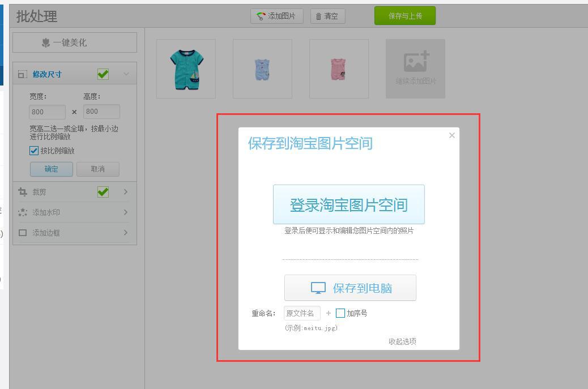The height and width of the screenshot is (389, 588).
Task: Collapse the 修改尺寸 section chevron
Action: (126, 74)
